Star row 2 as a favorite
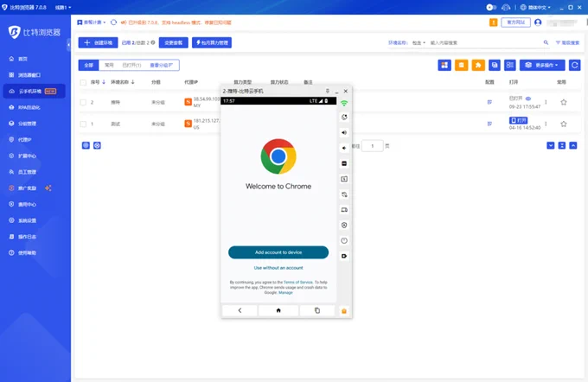The height and width of the screenshot is (382, 588). (x=563, y=102)
